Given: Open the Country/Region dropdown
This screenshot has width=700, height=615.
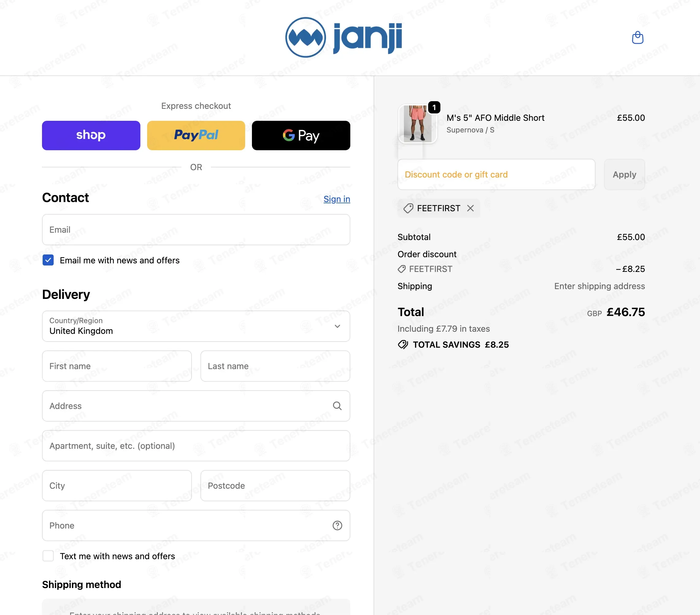Looking at the screenshot, I should pyautogui.click(x=196, y=326).
